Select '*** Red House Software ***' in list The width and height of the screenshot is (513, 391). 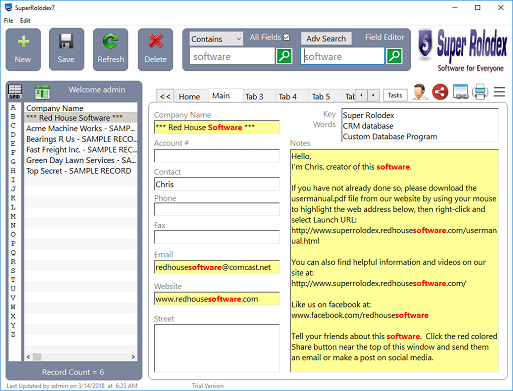(81, 118)
